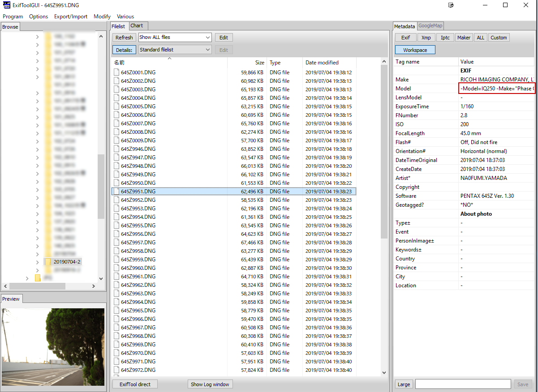Click the 20190704-2 folder icon
Image resolution: width=538 pixels, height=392 pixels.
click(x=47, y=262)
